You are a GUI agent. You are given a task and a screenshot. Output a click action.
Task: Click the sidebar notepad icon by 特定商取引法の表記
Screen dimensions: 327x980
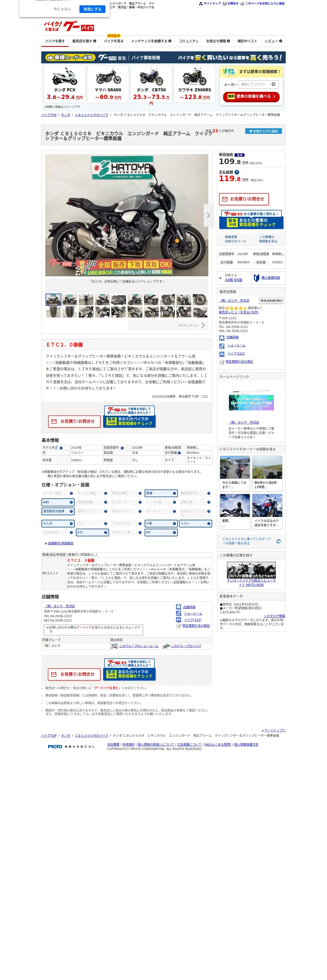coord(222,362)
